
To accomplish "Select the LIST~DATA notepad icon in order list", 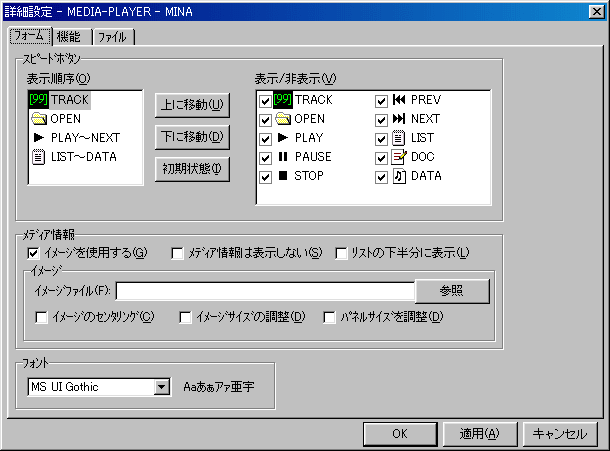I will [x=39, y=157].
